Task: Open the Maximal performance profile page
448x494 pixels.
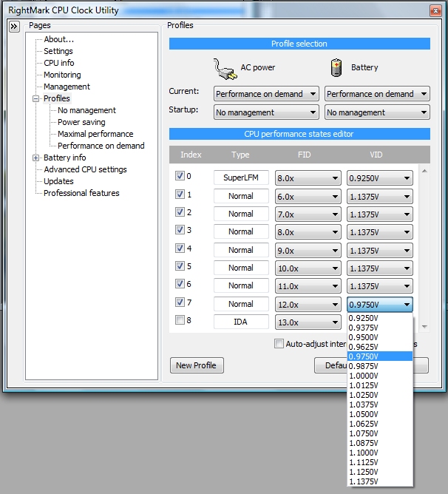Action: [x=95, y=134]
